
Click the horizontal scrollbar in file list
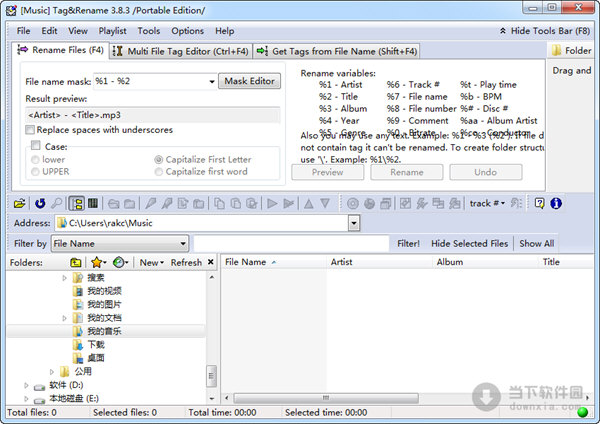coord(326,398)
